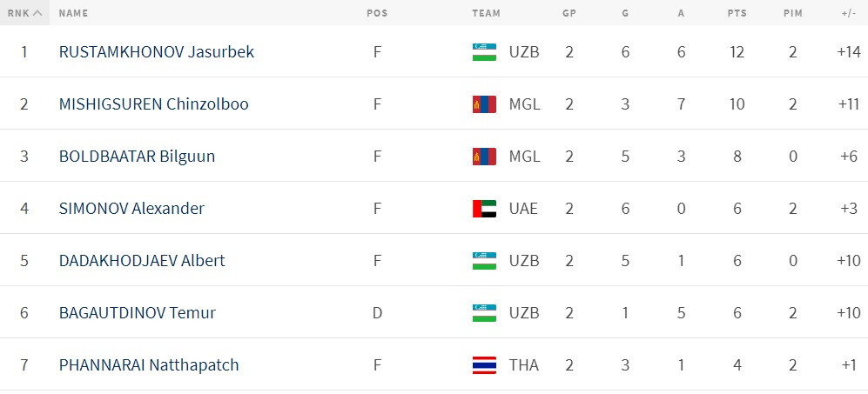Click Uzbekistan flag beside RUSTAMKHONOV Jasurbek
868x394 pixels.
click(484, 52)
